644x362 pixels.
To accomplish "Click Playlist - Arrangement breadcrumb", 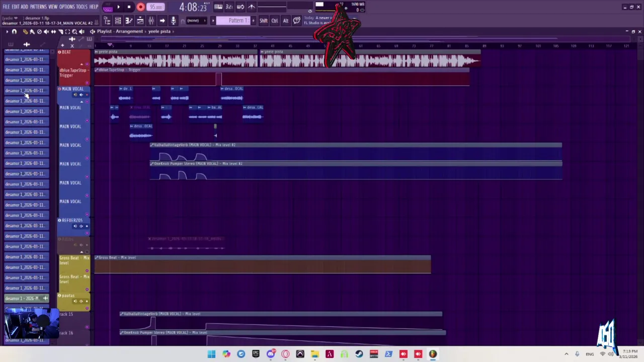I will click(120, 31).
